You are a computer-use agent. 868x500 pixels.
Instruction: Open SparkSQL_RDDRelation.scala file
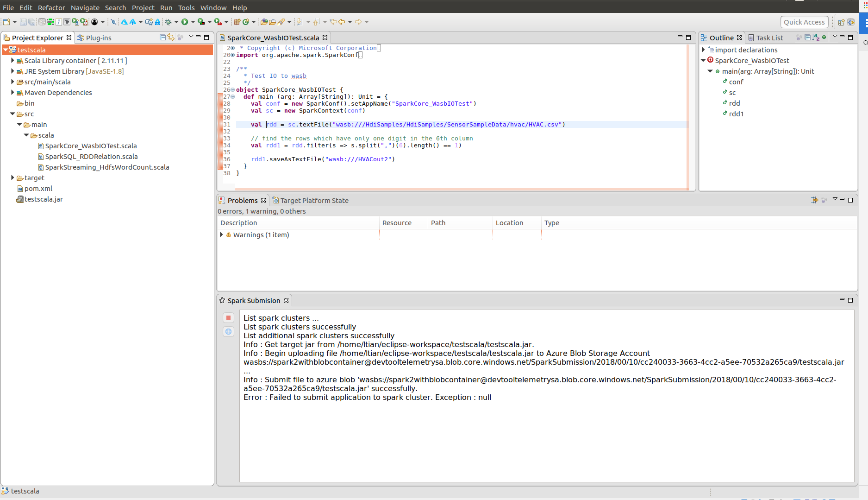(91, 157)
